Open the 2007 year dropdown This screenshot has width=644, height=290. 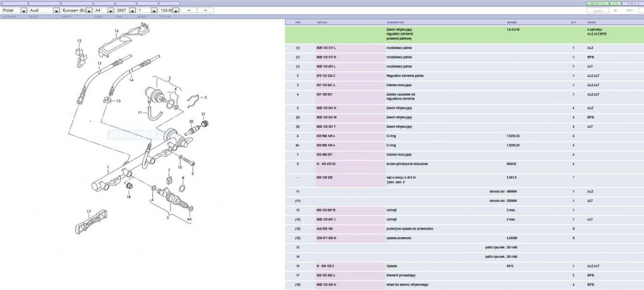click(132, 10)
